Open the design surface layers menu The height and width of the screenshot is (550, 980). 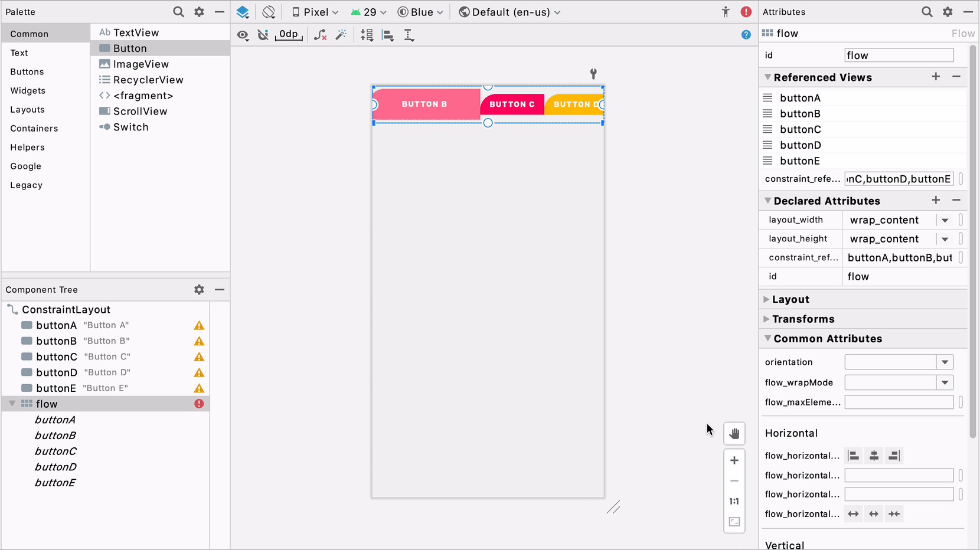point(243,12)
